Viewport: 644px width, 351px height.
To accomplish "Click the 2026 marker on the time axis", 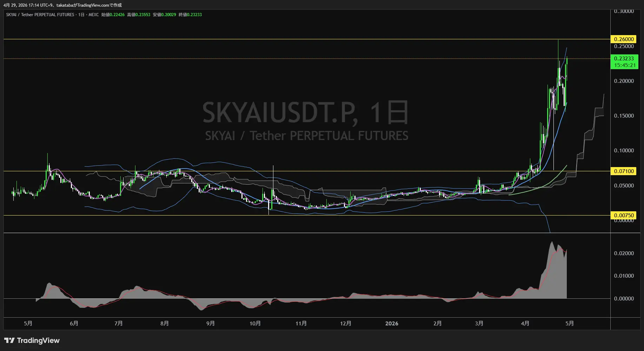I will click(392, 324).
